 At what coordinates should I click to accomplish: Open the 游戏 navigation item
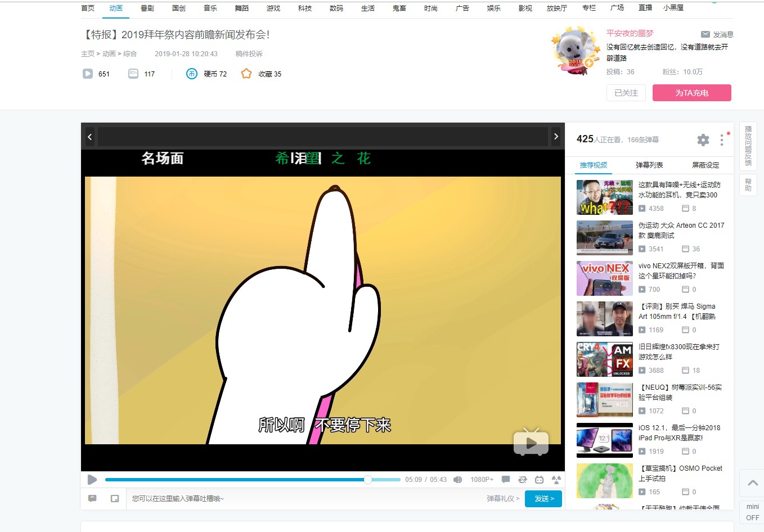(273, 8)
